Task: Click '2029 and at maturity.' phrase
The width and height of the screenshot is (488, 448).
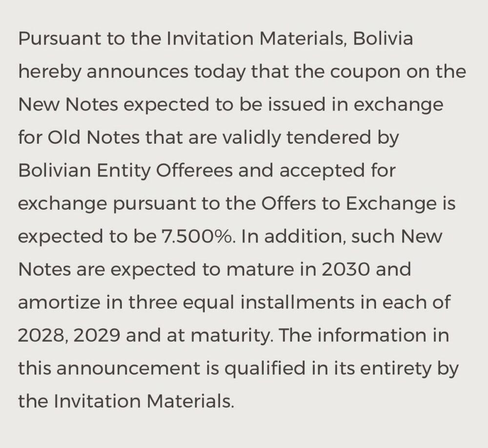Action: (x=173, y=336)
